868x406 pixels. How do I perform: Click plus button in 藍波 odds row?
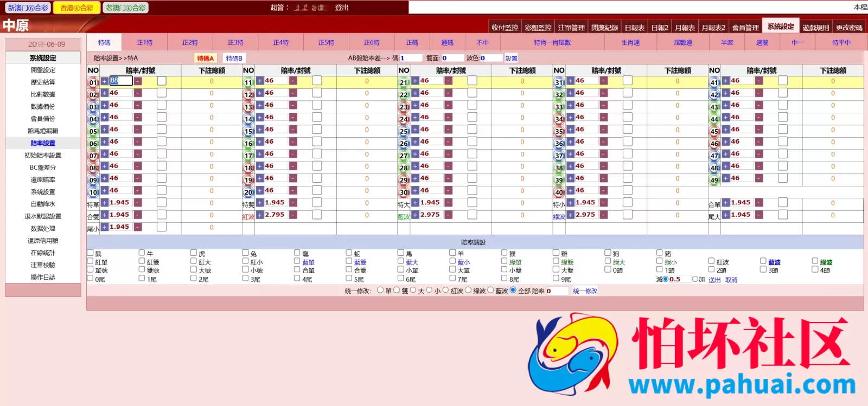tap(415, 215)
